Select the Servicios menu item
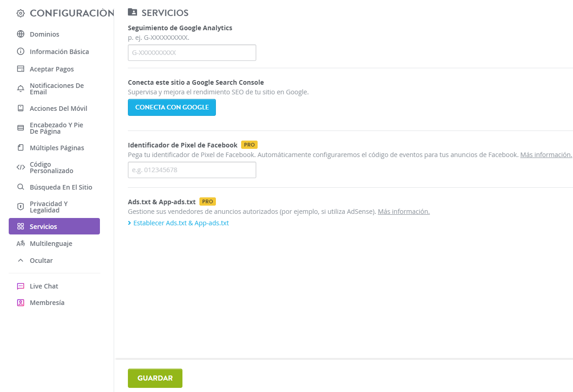Image resolution: width=573 pixels, height=392 pixels. pyautogui.click(x=54, y=226)
